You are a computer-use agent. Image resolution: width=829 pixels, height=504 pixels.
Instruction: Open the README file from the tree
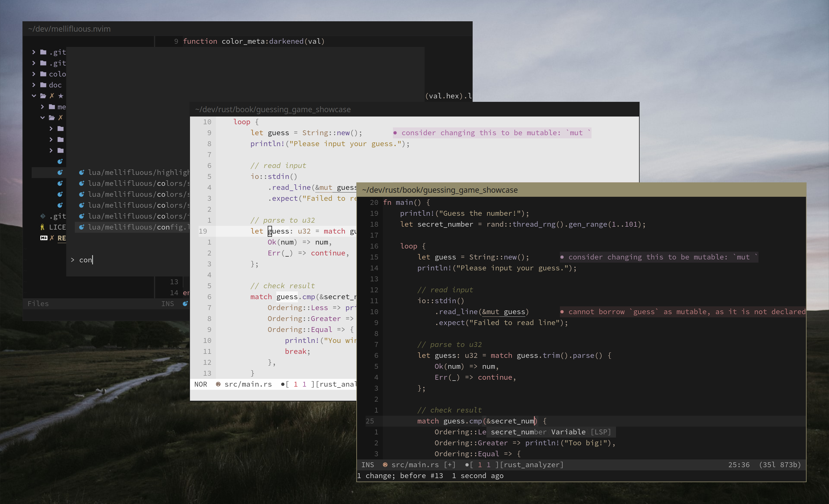(x=62, y=238)
